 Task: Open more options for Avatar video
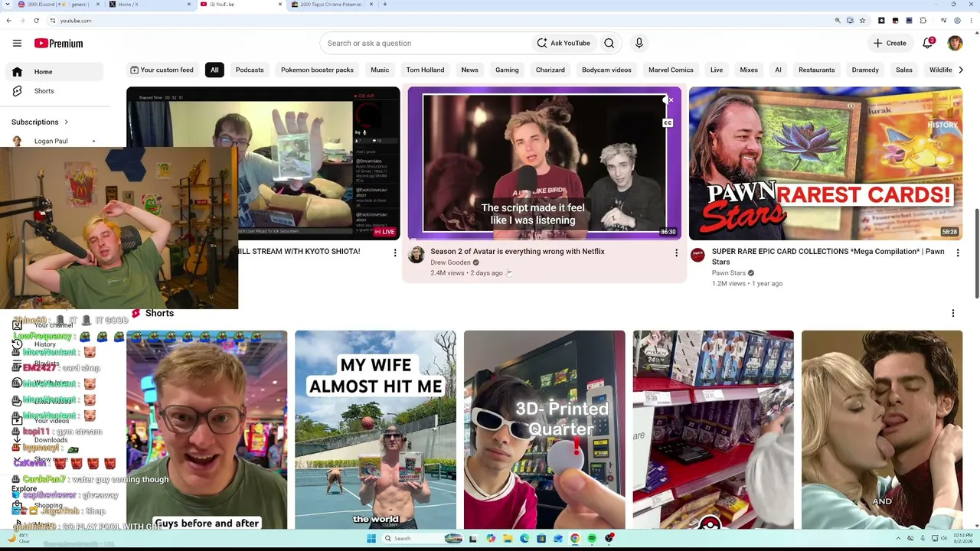(676, 253)
